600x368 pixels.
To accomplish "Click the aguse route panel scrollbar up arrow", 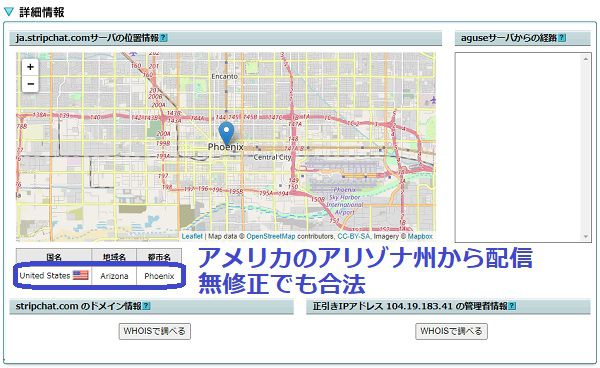I will 585,59.
